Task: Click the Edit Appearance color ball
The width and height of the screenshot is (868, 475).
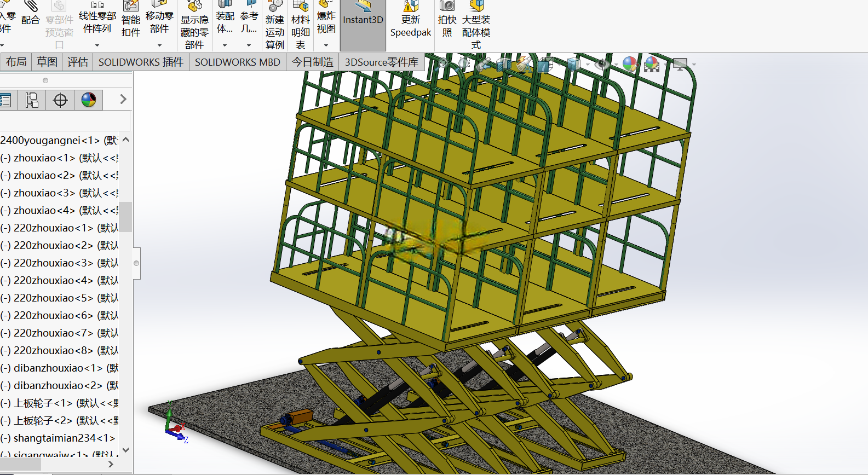Action: [630, 65]
